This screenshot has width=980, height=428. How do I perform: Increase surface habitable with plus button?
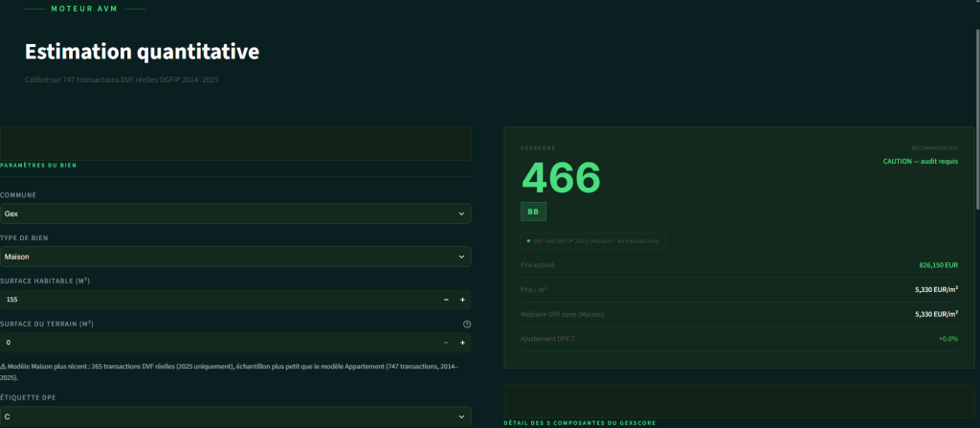(462, 300)
